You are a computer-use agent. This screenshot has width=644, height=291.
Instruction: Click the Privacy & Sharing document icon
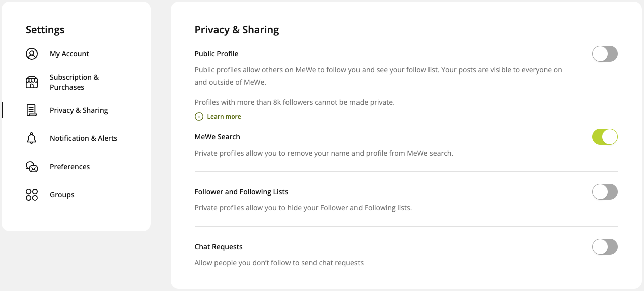32,110
